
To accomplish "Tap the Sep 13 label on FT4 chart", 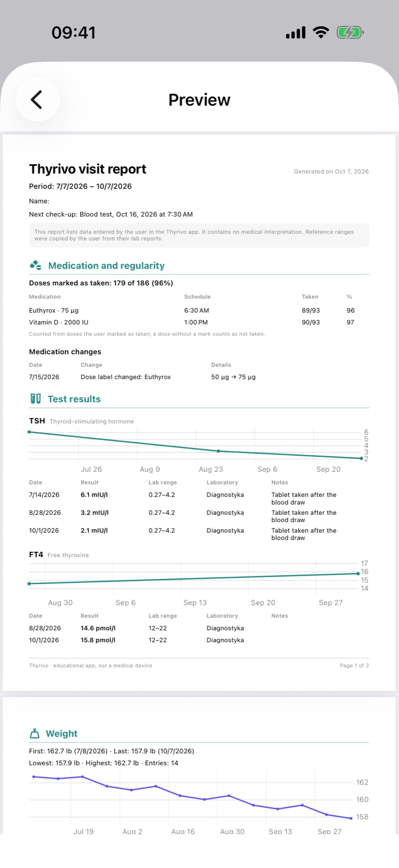I will point(195,603).
